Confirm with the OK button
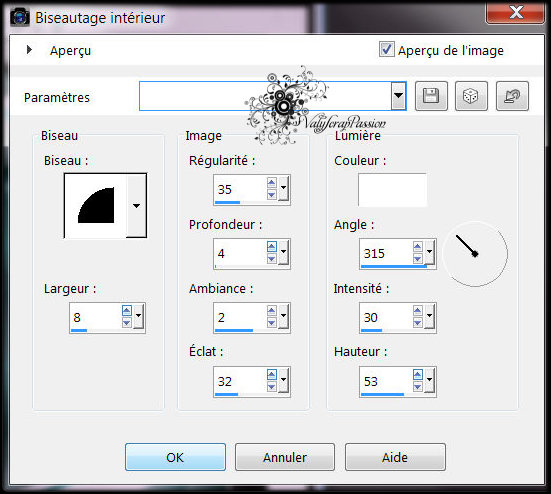Image resolution: width=551 pixels, height=494 pixels. click(x=175, y=457)
